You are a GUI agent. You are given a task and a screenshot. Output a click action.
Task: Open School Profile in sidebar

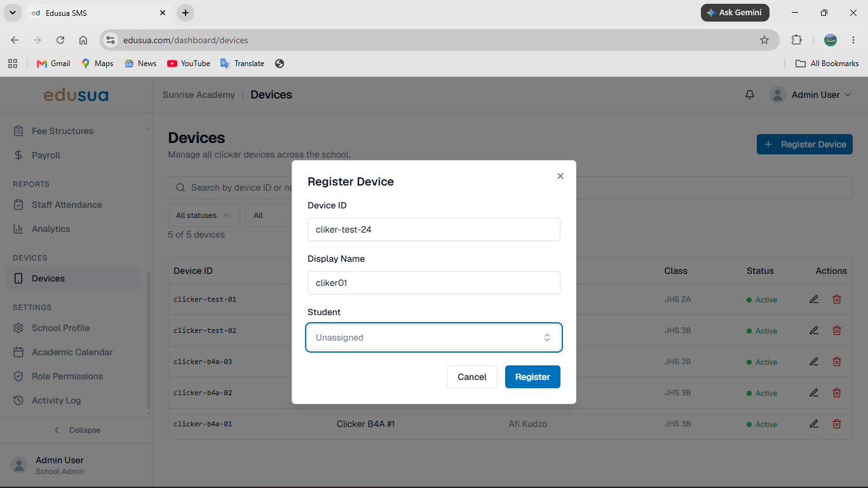[73, 328]
